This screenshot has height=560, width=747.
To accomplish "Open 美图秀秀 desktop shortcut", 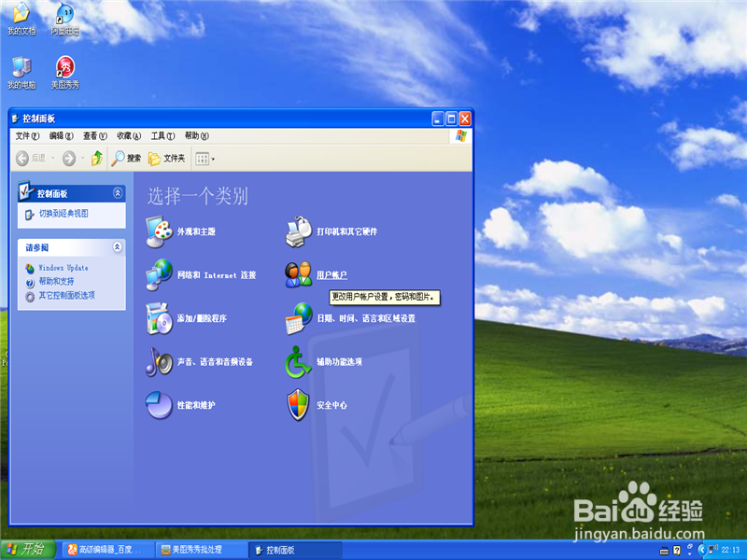I will coord(65,73).
